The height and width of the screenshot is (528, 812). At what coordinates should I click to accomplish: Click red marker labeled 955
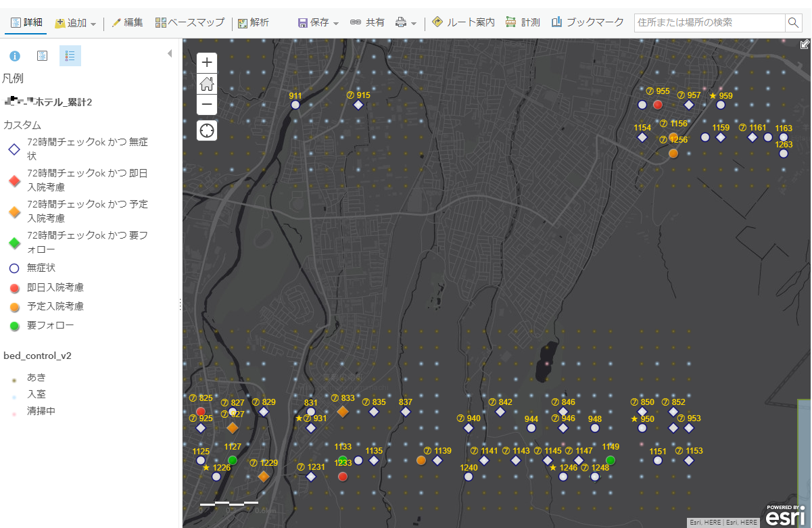point(658,105)
